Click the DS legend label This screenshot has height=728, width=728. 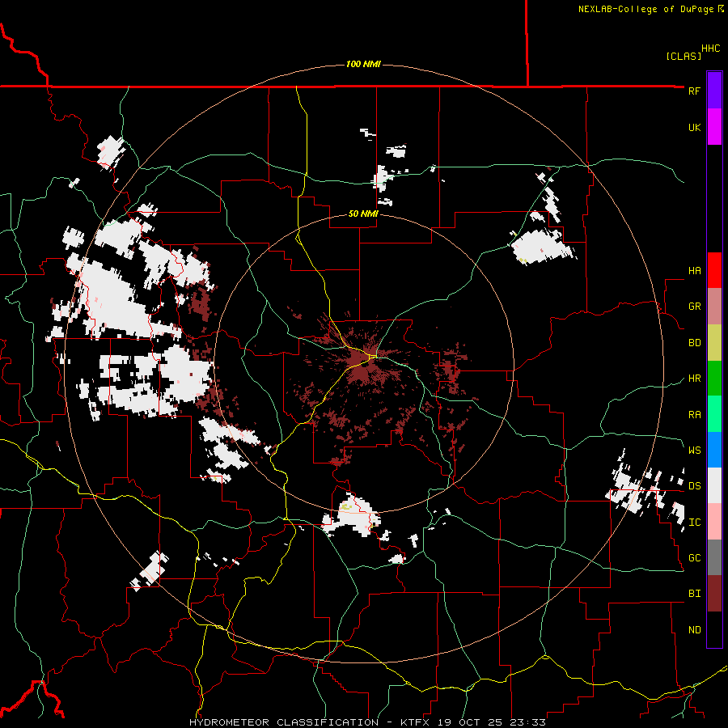pos(694,486)
